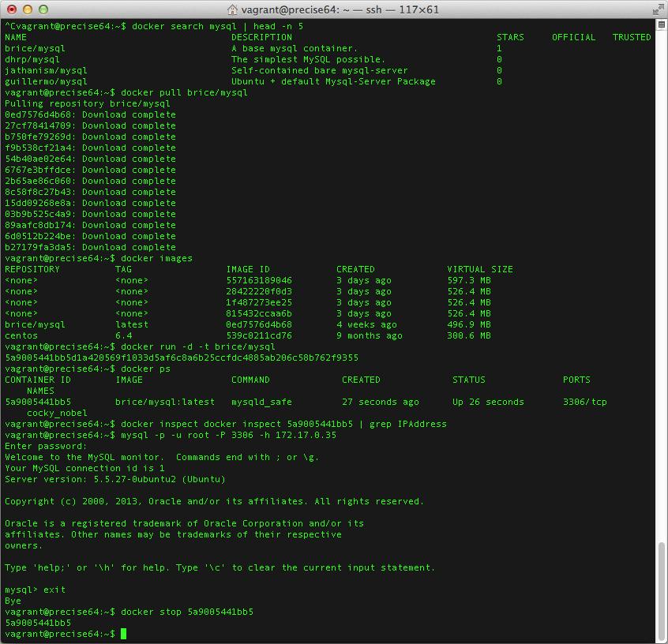The width and height of the screenshot is (668, 644).
Task: Click the 'mysql> exit' line
Action: 36,590
